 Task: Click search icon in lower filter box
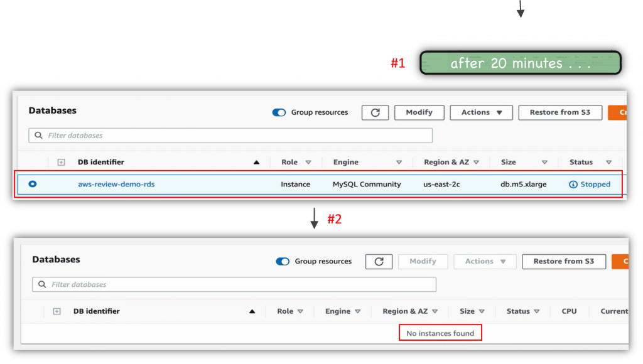click(42, 284)
